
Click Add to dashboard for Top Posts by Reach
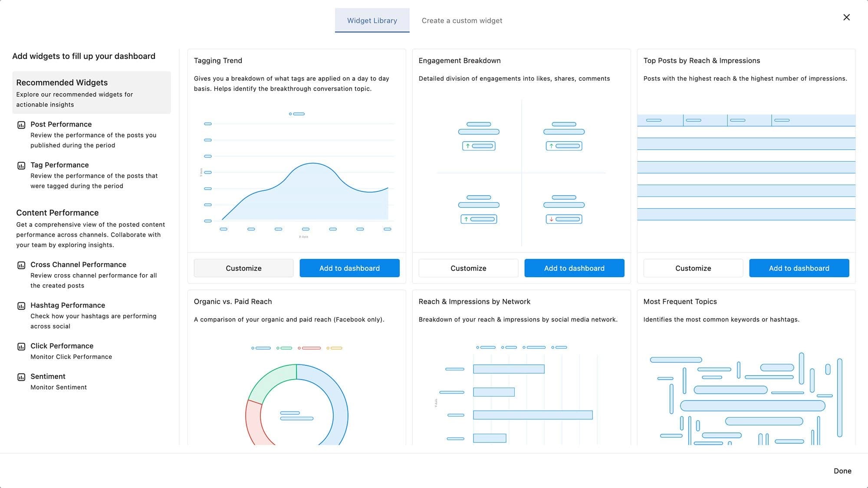click(799, 268)
